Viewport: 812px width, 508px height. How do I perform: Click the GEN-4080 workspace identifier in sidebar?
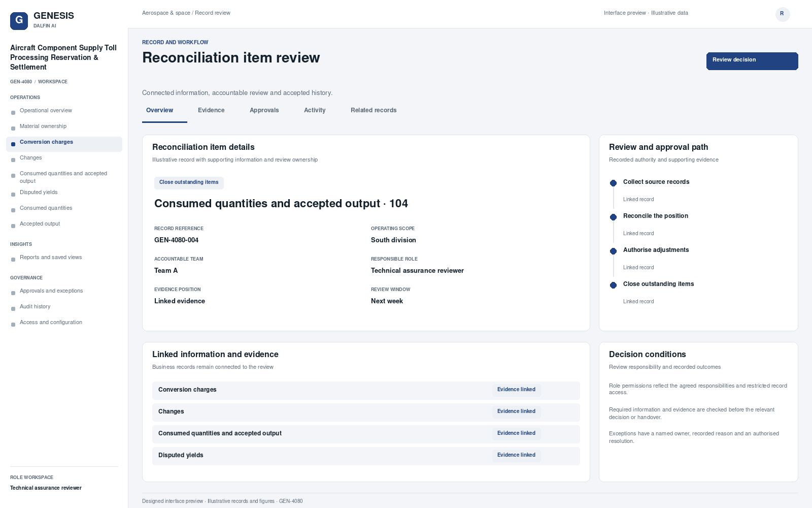pos(21,82)
